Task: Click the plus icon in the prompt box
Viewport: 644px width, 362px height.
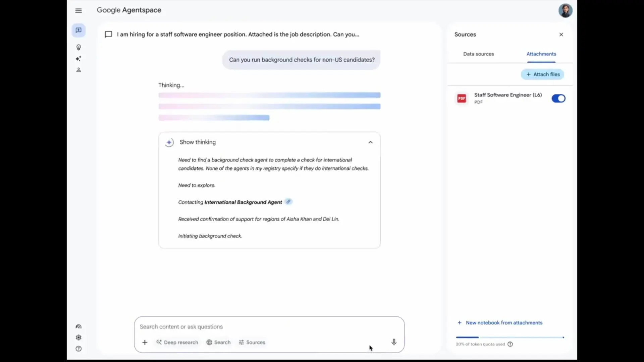Action: (x=145, y=342)
